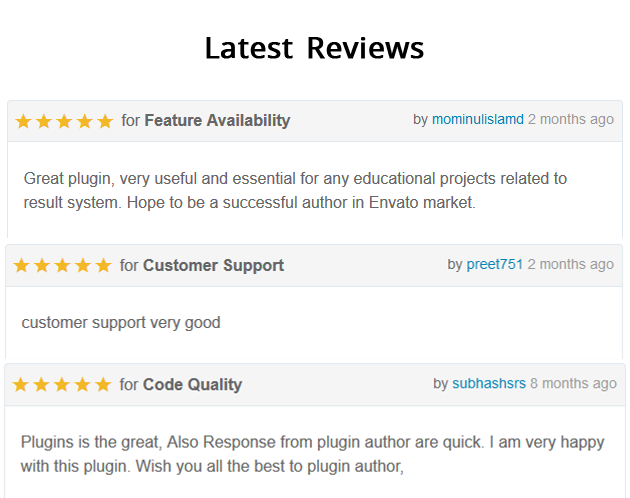Click third star in Code Quality rating

62,385
